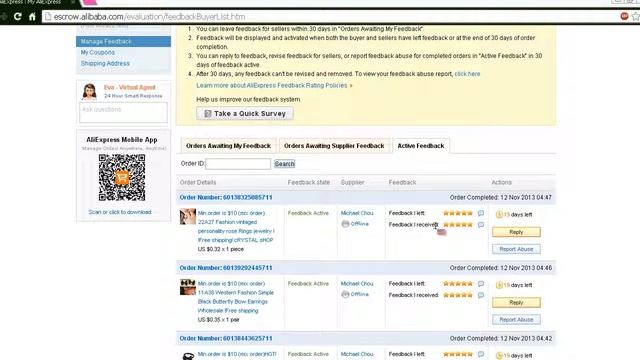Switch to Orders Awaiting My Feedback tab
Image resolution: width=640 pixels, height=360 pixels.
(x=228, y=146)
